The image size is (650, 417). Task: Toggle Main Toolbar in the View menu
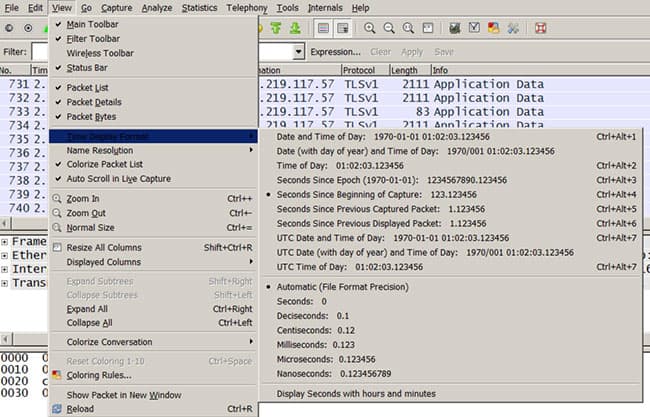pyautogui.click(x=153, y=24)
